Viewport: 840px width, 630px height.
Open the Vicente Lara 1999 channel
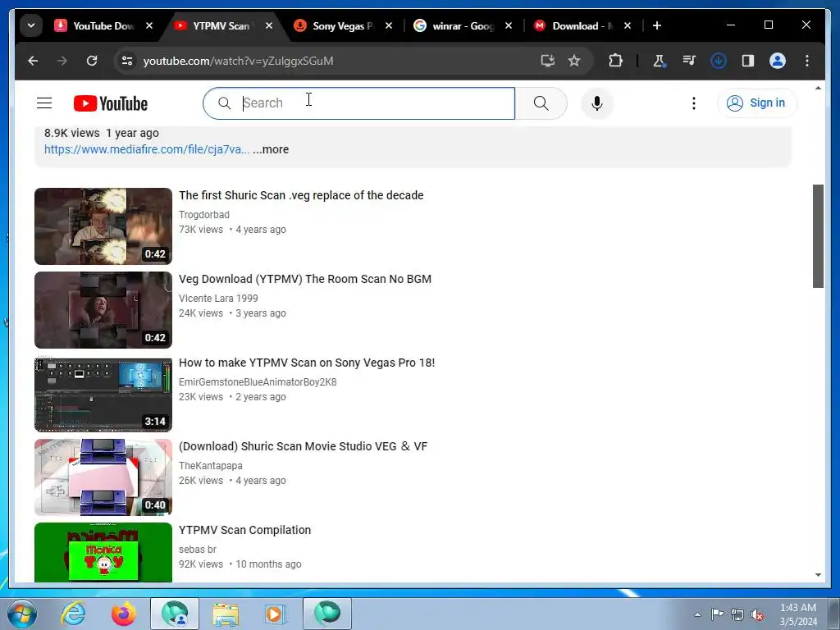pos(218,299)
